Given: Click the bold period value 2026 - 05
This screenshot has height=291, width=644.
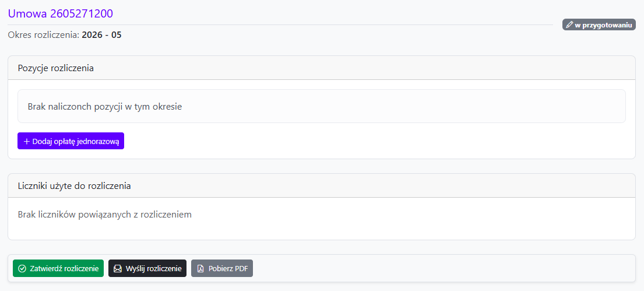Looking at the screenshot, I should click(101, 35).
